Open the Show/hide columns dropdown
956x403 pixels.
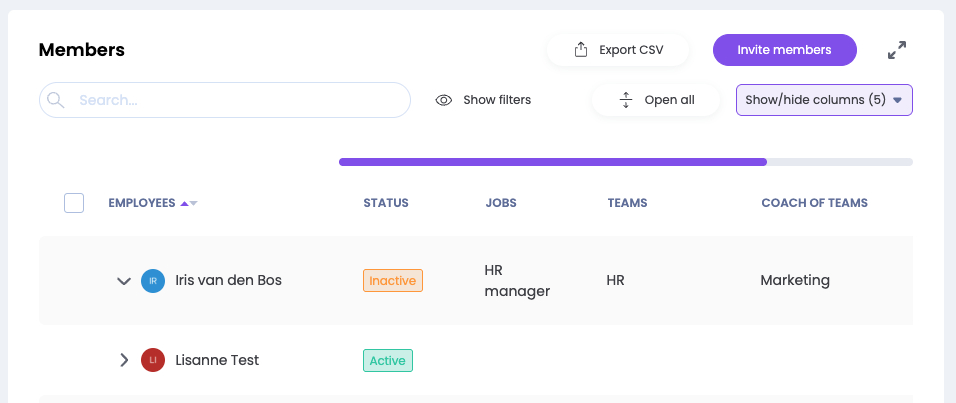(824, 100)
